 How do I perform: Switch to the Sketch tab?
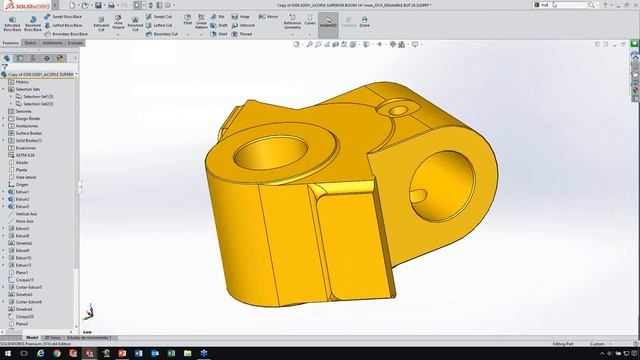tap(30, 43)
